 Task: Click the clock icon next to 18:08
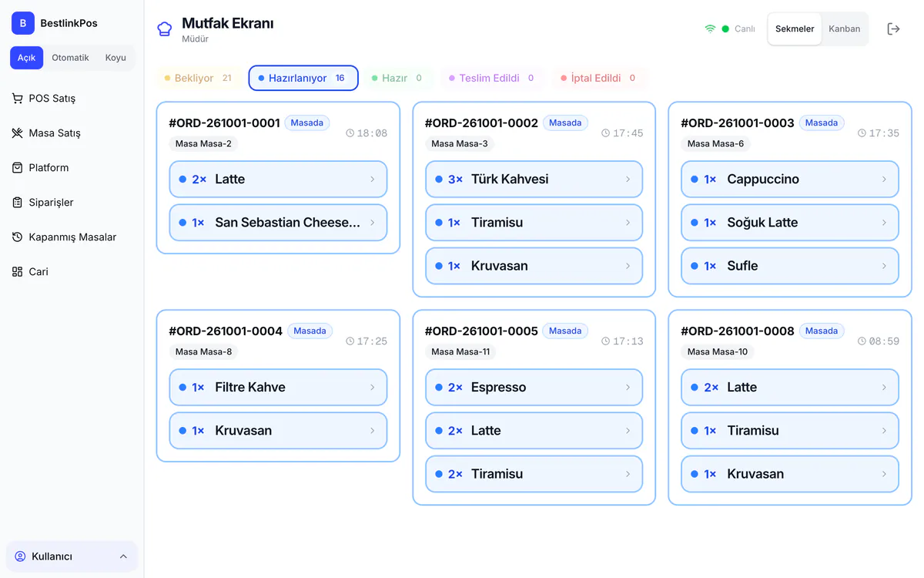(350, 133)
